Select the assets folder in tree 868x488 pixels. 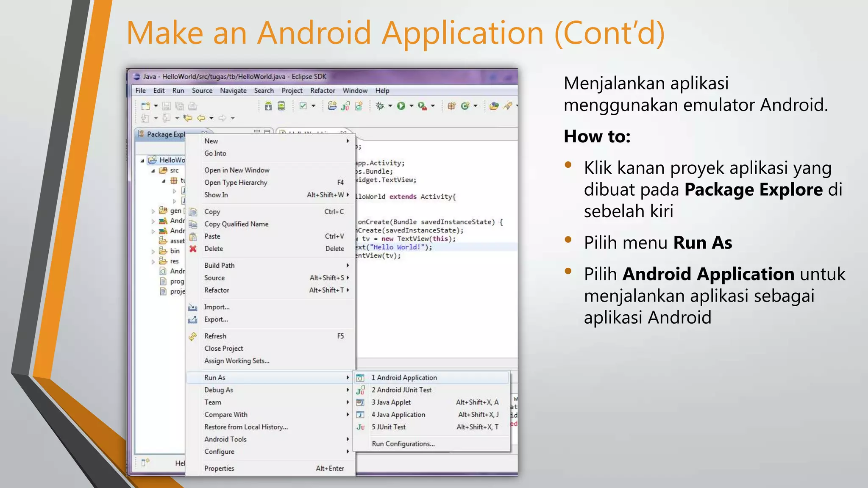tap(172, 241)
